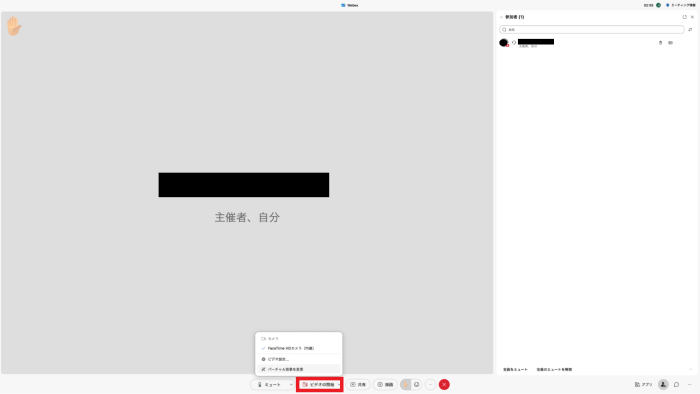Focus the participant search field
The image size is (700, 394).
tap(592, 29)
